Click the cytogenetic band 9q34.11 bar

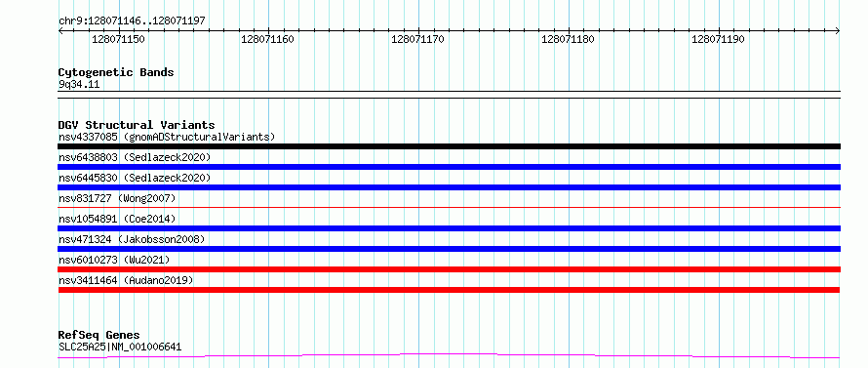pyautogui.click(x=449, y=95)
